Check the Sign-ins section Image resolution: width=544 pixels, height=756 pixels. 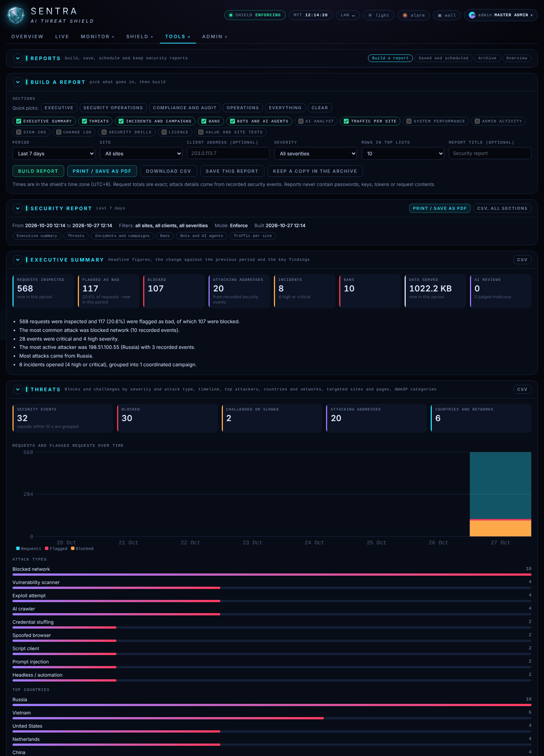coord(19,132)
